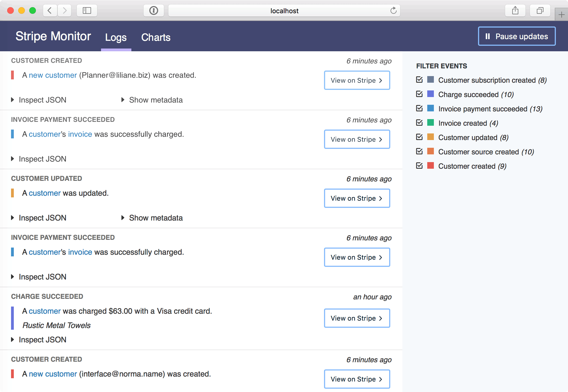Open a new tab with plus

tap(561, 15)
